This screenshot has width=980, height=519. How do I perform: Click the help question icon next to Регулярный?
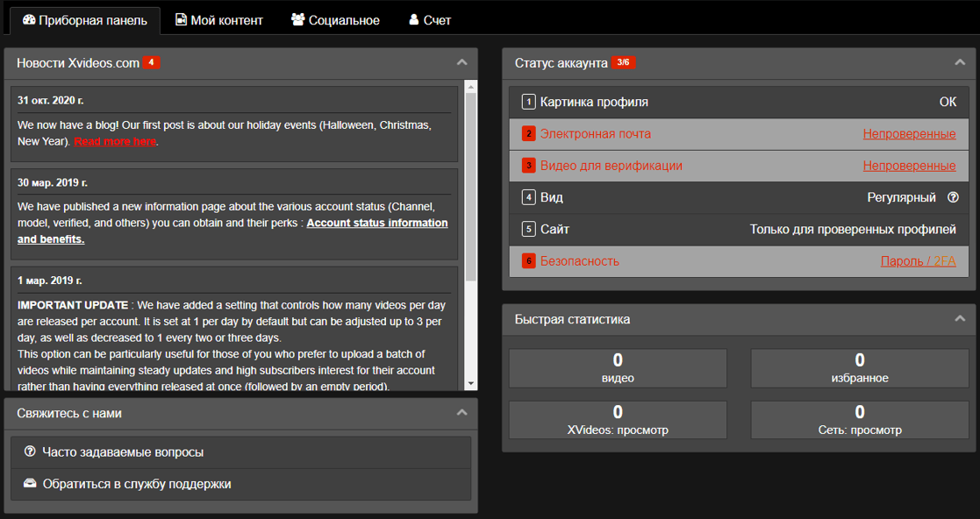(x=953, y=197)
